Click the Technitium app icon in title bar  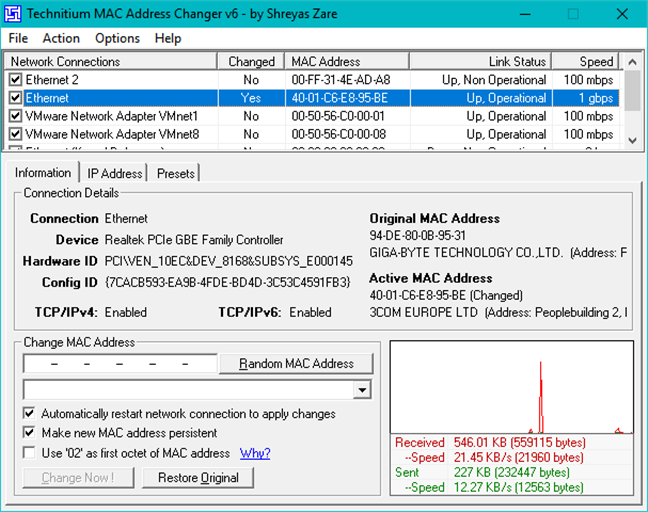(x=12, y=14)
